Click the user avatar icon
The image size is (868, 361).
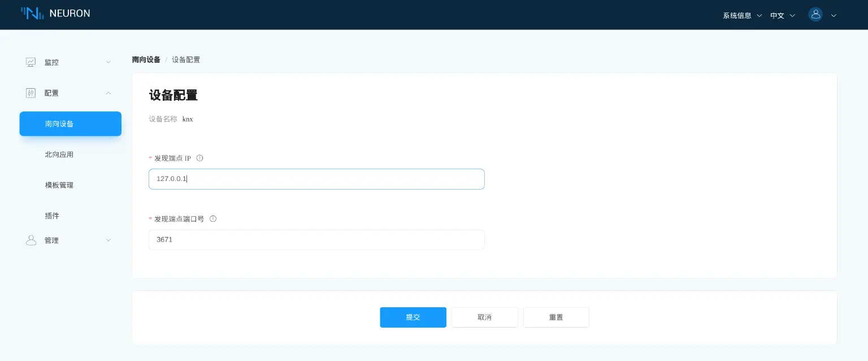[x=815, y=15]
